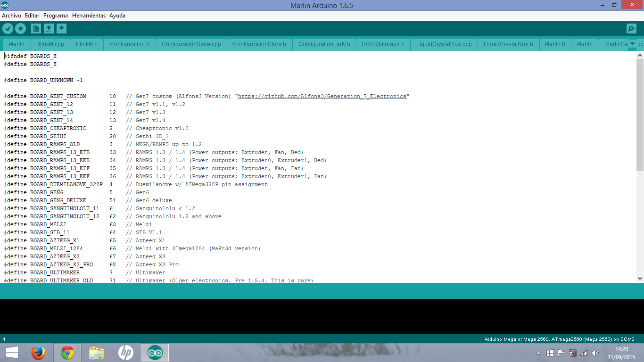The width and height of the screenshot is (644, 362).
Task: Switch to the Configuration.h tab
Action: click(130, 44)
